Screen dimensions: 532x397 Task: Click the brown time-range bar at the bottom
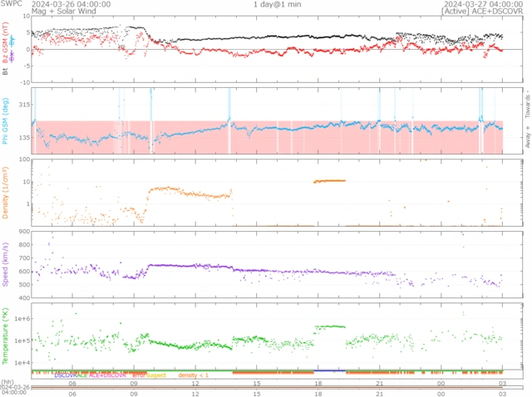pos(267,387)
